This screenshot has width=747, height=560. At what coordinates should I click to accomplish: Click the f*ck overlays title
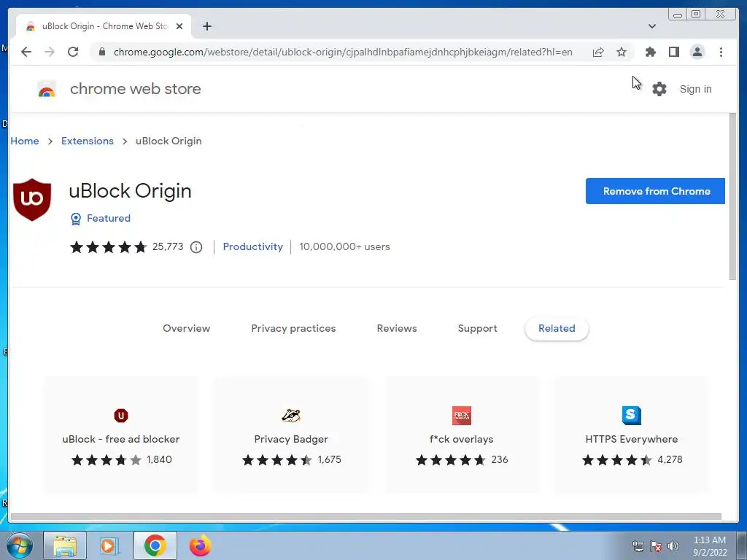462,439
